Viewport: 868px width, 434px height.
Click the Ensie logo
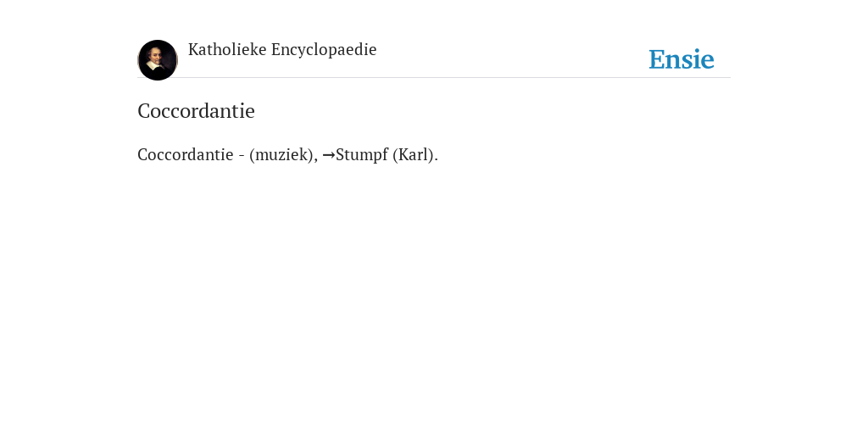681,59
